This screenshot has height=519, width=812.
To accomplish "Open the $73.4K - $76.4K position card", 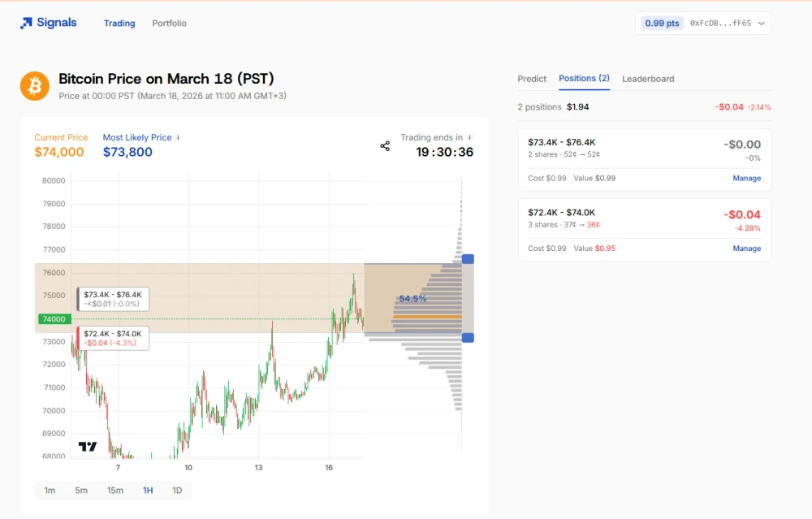I will click(617, 148).
